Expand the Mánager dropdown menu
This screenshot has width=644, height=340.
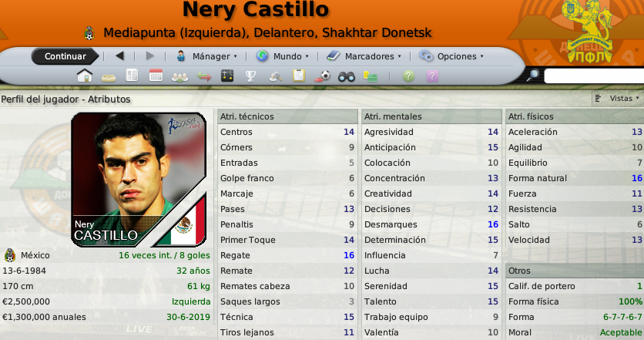[206, 56]
